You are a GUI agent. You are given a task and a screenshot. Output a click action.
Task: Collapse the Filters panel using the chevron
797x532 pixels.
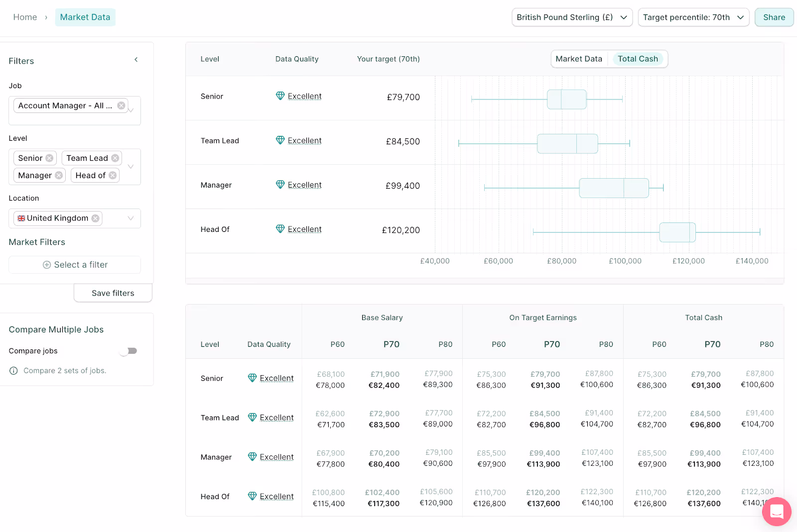click(136, 59)
